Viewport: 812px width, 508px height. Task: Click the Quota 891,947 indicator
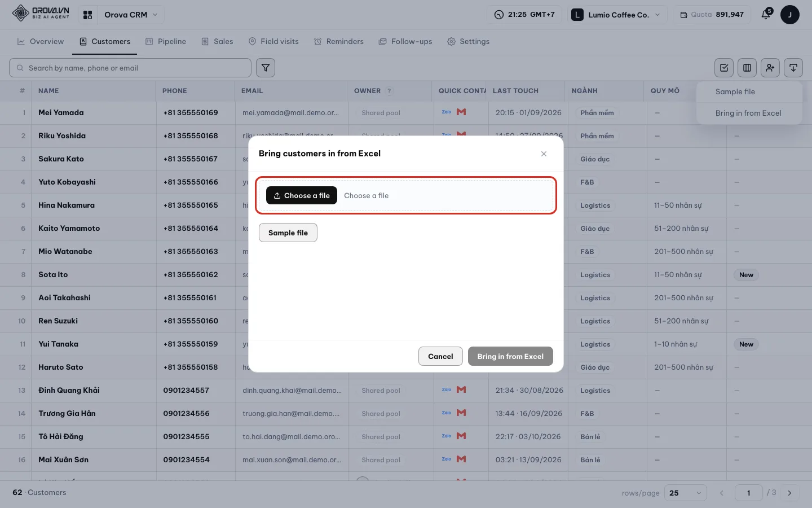tap(712, 15)
